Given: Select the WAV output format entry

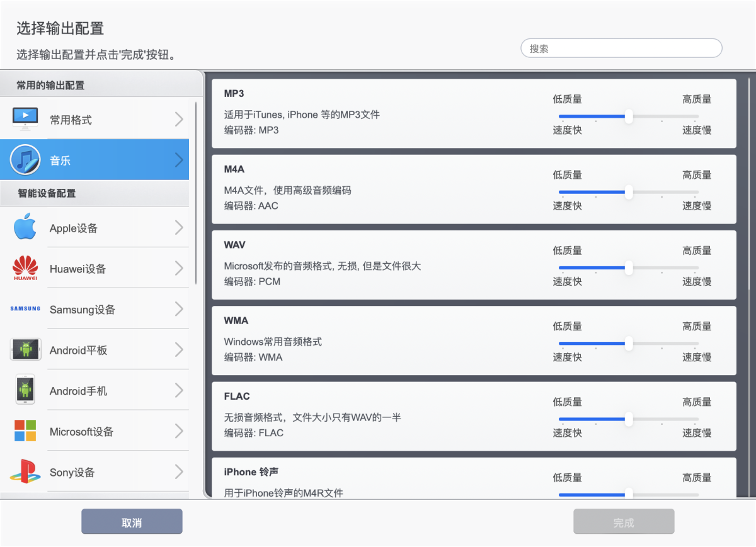Looking at the screenshot, I should click(x=378, y=264).
